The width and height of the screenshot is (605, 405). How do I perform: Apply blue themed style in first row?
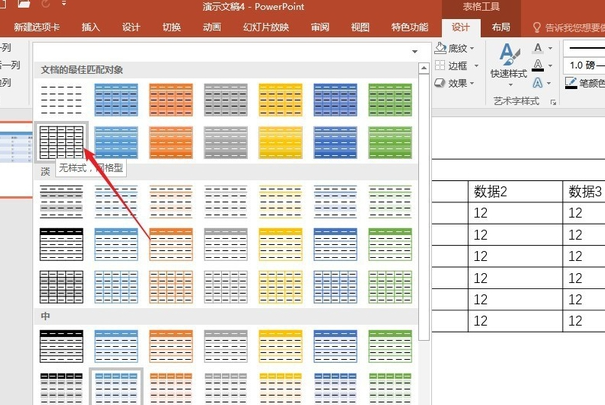click(116, 100)
